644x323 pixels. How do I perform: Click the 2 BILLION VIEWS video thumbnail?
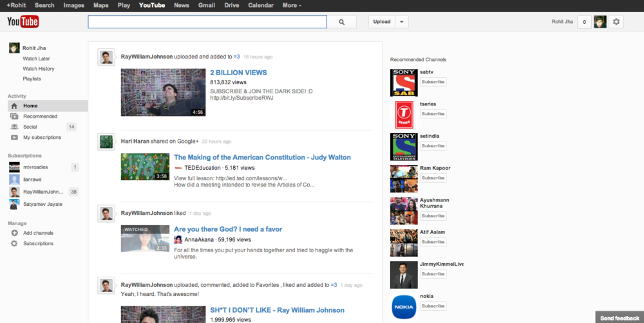pos(163,93)
